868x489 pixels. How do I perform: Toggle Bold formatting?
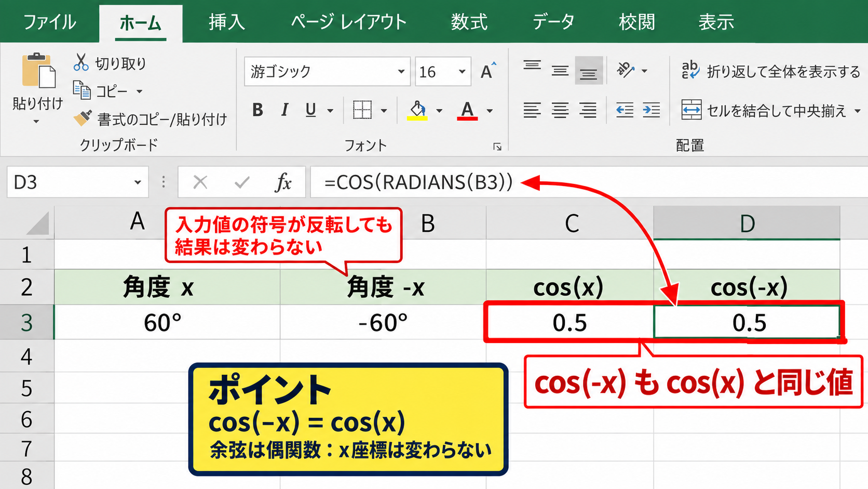click(x=257, y=110)
